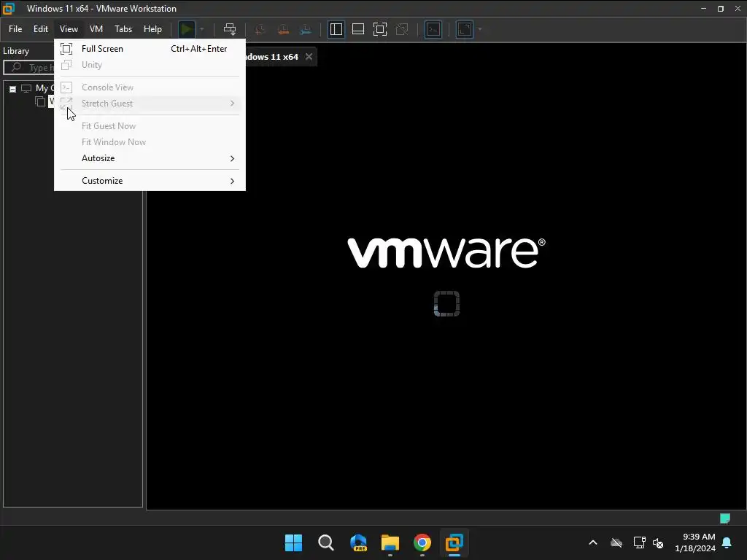Click the VMware Workstation taskbar icon
Screen dimensions: 747x560
454,542
